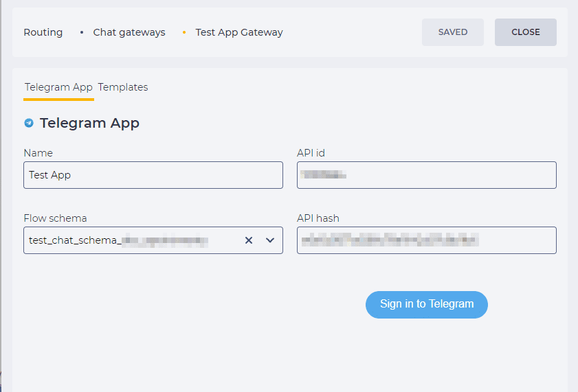Click the CLOSE button
Screen dimensions: 578x392
click(526, 32)
